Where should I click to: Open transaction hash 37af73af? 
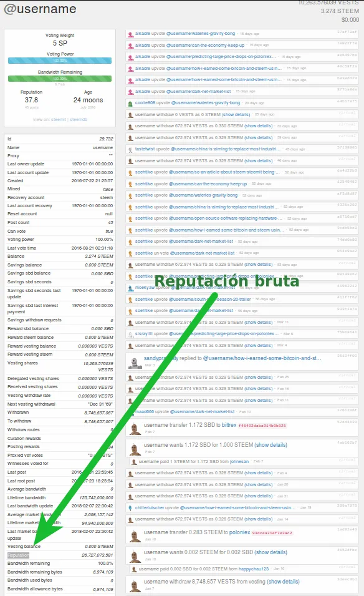tap(347, 32)
